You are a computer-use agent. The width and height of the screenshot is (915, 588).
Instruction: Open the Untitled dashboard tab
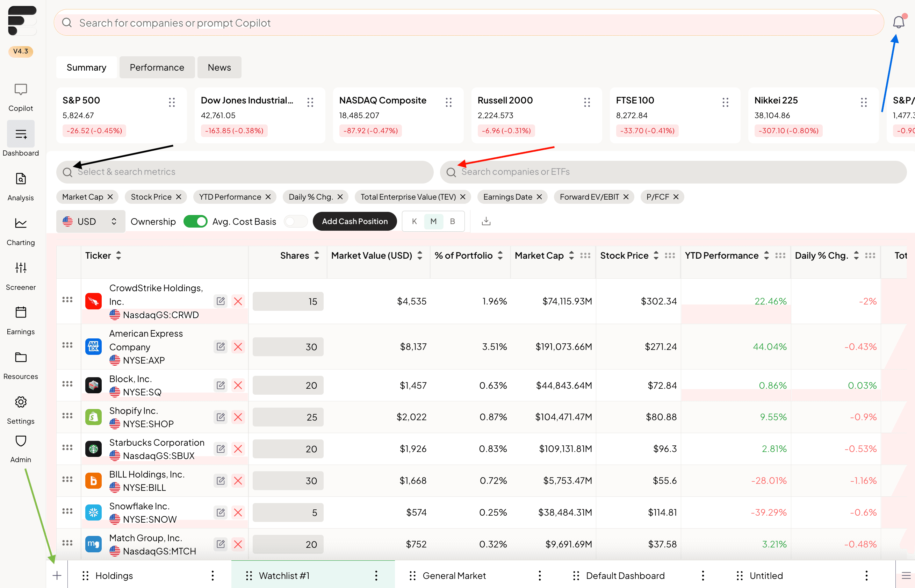click(766, 575)
